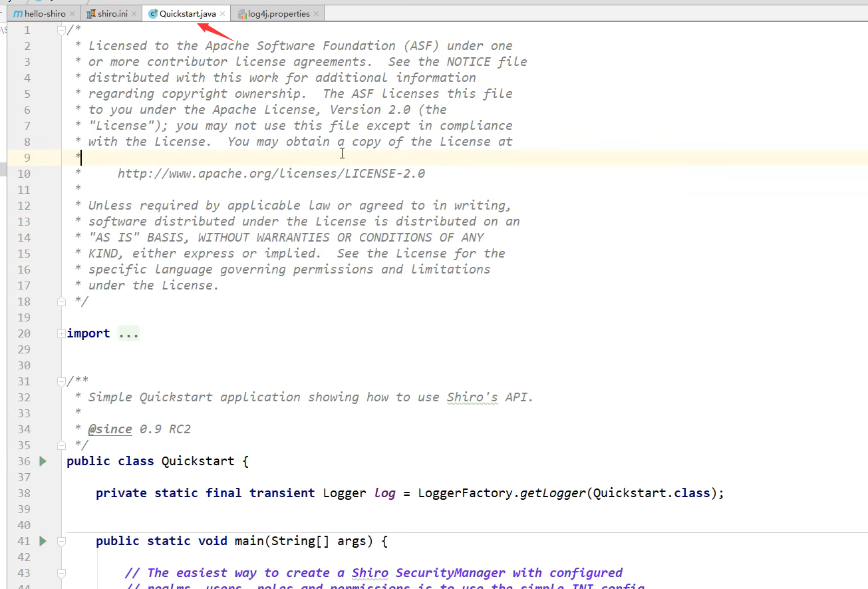This screenshot has height=589, width=868.
Task: Click the apache.org LICENSE-2.0 URL
Action: click(x=271, y=174)
